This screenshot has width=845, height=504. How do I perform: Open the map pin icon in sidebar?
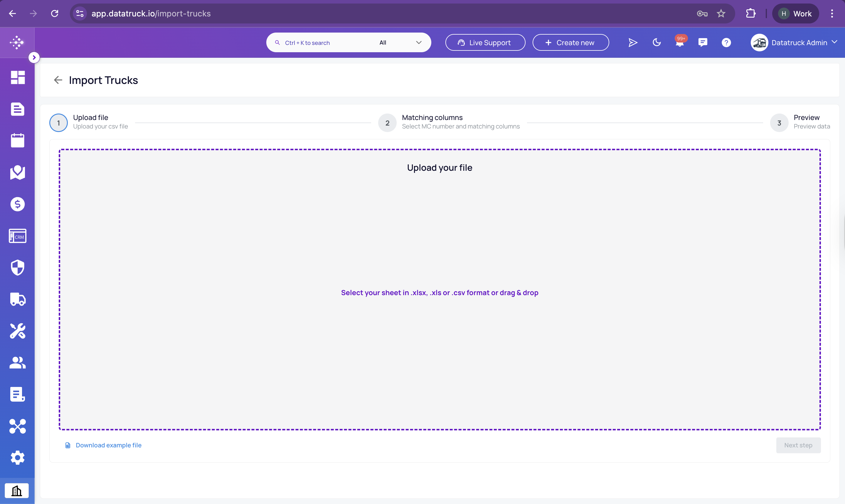pos(17,172)
